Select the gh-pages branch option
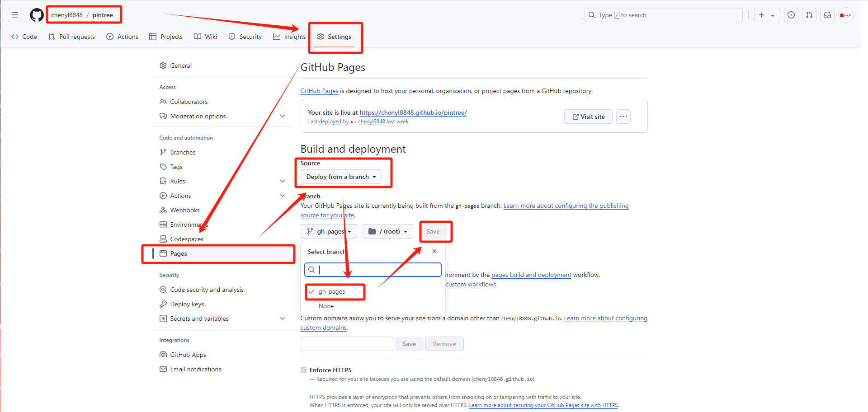 coord(331,292)
